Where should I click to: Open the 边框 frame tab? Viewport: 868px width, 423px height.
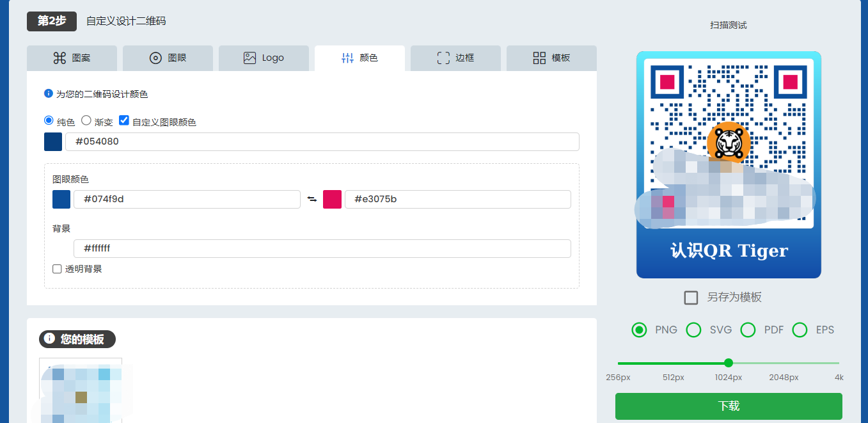point(455,58)
